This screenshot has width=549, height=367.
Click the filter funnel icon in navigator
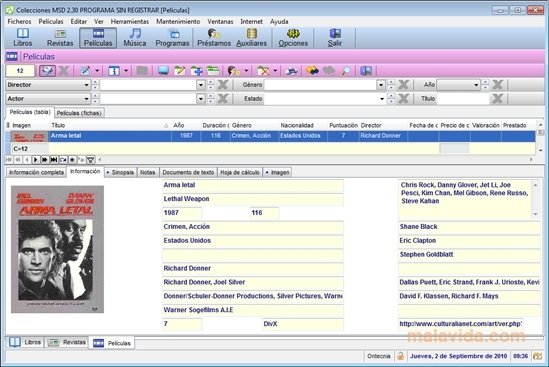(x=90, y=160)
